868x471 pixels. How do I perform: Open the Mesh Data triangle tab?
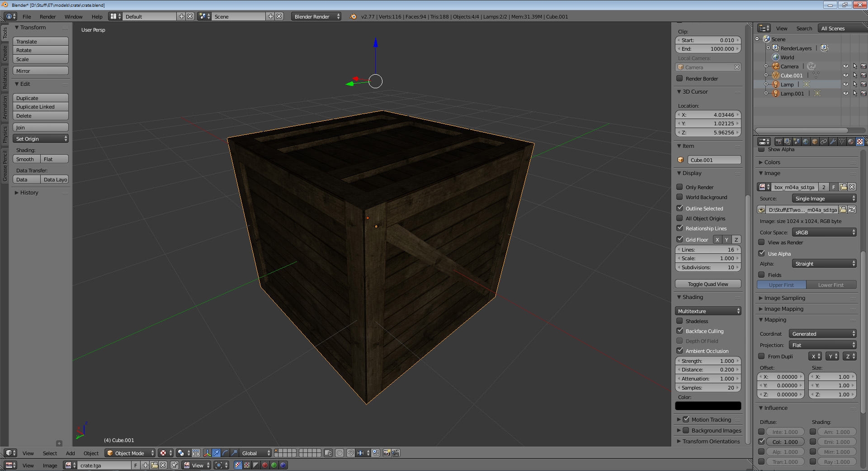pos(842,142)
